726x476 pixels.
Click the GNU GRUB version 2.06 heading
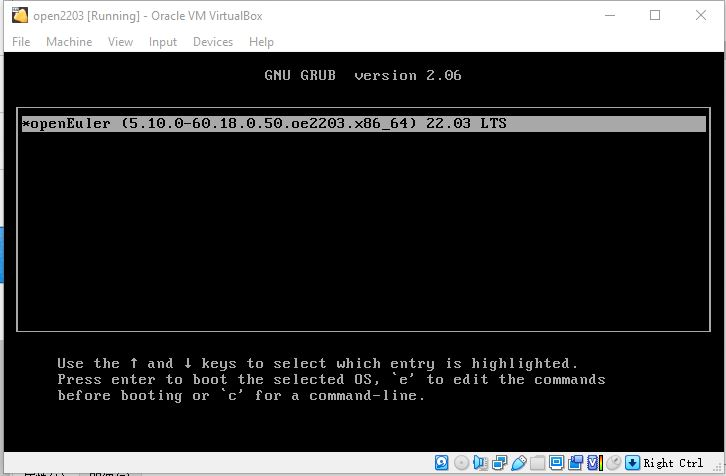363,75
